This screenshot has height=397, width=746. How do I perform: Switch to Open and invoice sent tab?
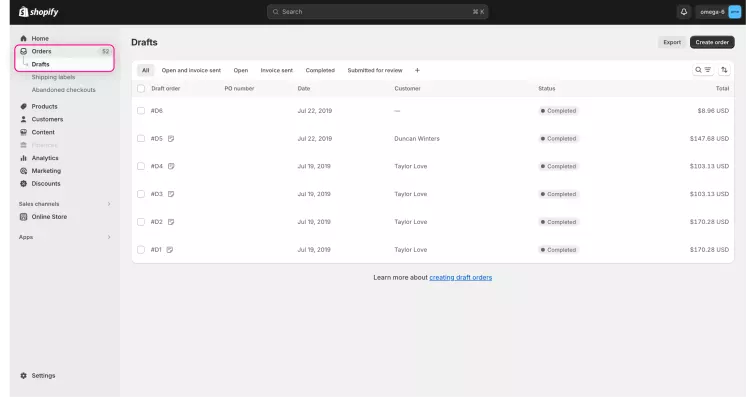coord(191,70)
